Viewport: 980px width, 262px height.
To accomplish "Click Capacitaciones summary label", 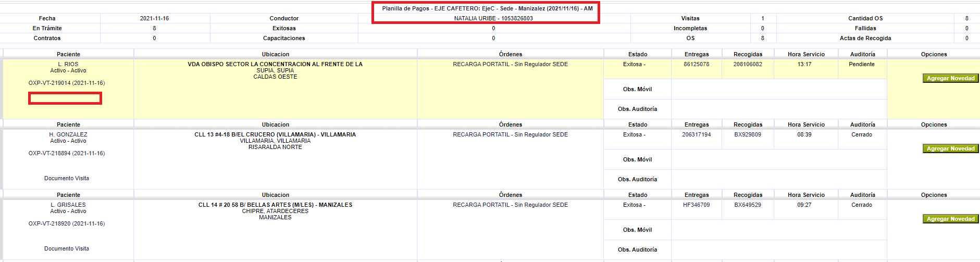I will pyautogui.click(x=284, y=38).
